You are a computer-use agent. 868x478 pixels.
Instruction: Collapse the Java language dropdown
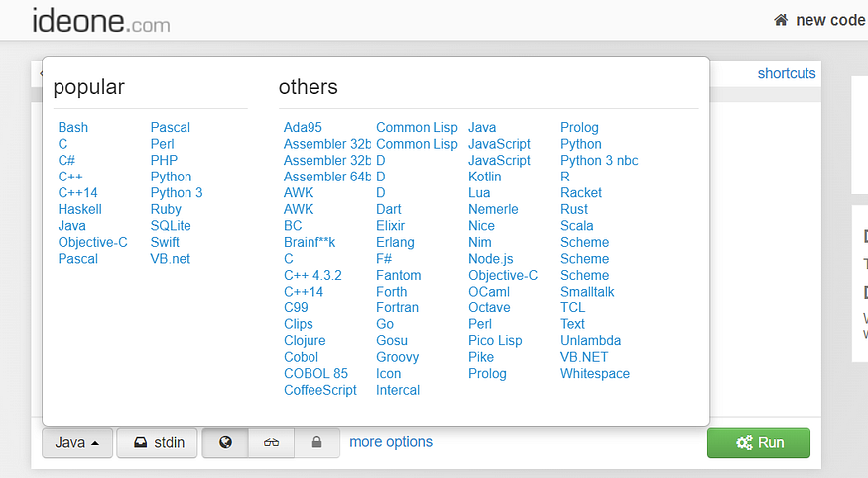(77, 442)
